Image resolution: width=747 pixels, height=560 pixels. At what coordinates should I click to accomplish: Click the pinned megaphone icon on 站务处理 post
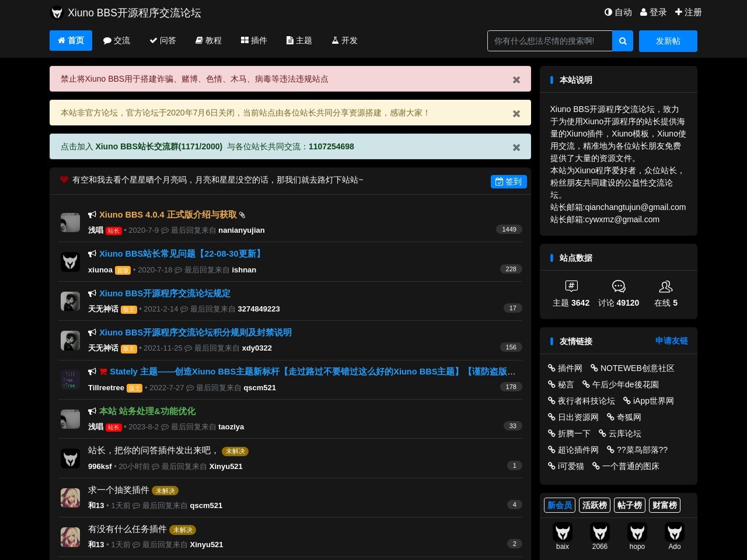pos(92,411)
